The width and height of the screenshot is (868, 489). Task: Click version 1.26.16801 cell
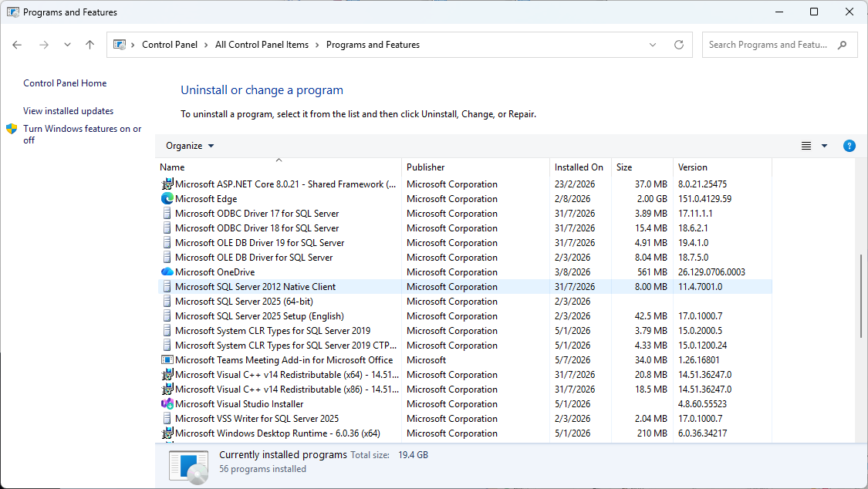click(698, 359)
